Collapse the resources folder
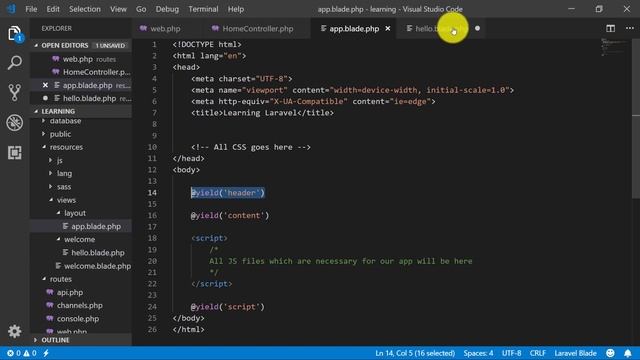The height and width of the screenshot is (360, 640). (x=66, y=147)
